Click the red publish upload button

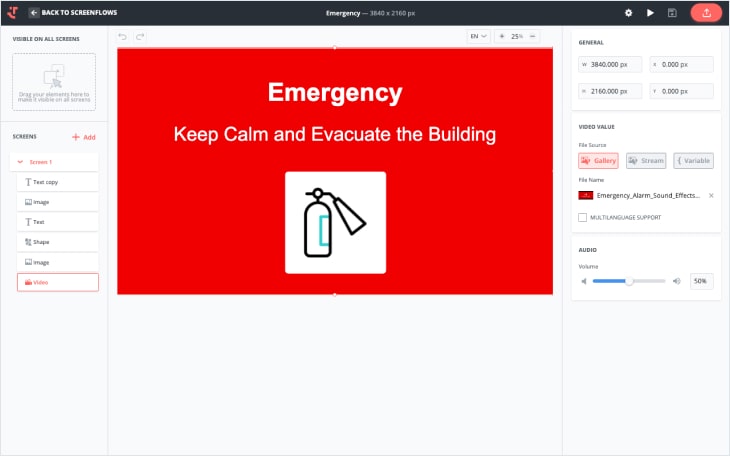(706, 13)
